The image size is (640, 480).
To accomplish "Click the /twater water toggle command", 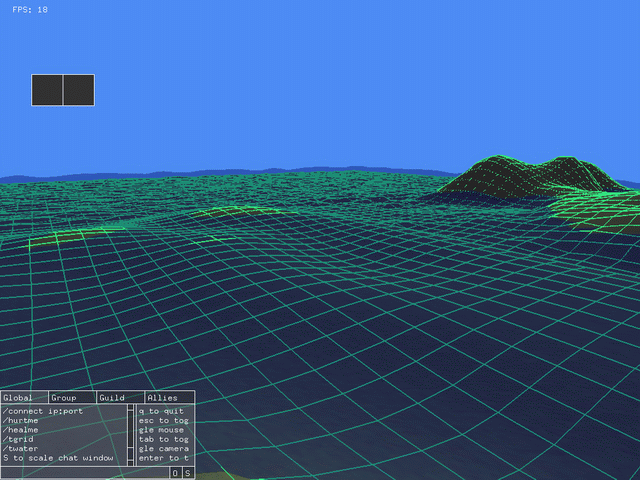I will (x=20, y=449).
